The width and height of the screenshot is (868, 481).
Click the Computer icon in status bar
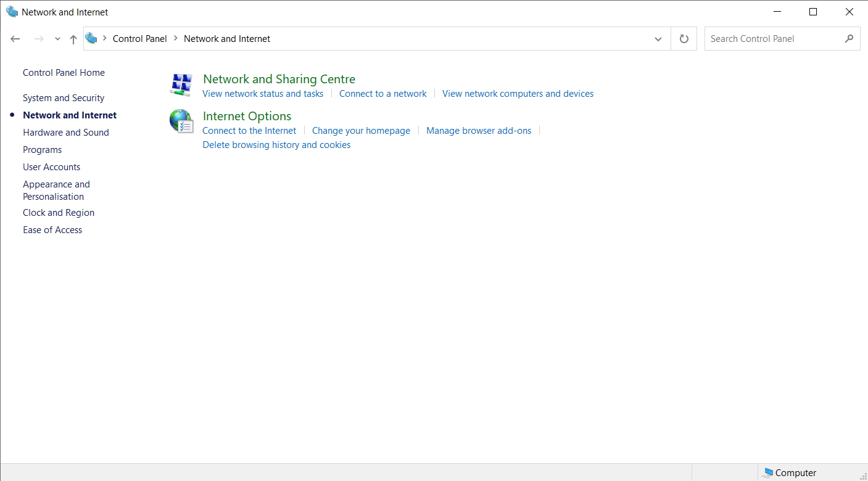(767, 473)
